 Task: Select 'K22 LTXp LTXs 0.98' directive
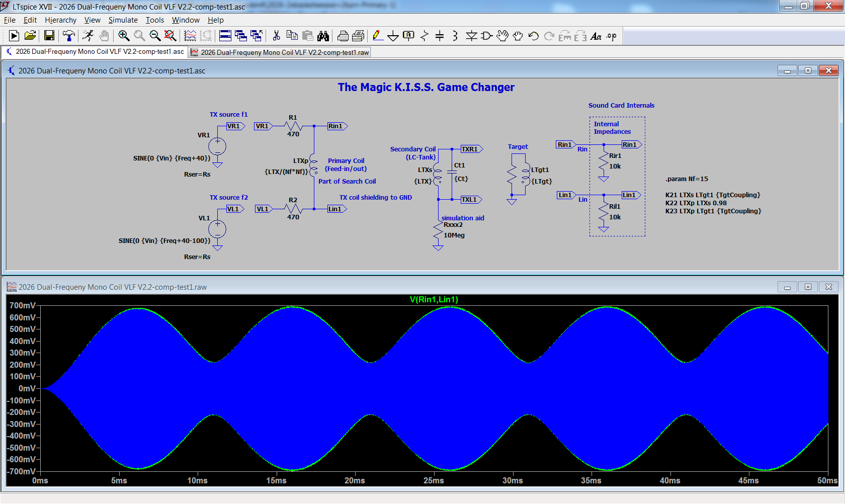696,203
